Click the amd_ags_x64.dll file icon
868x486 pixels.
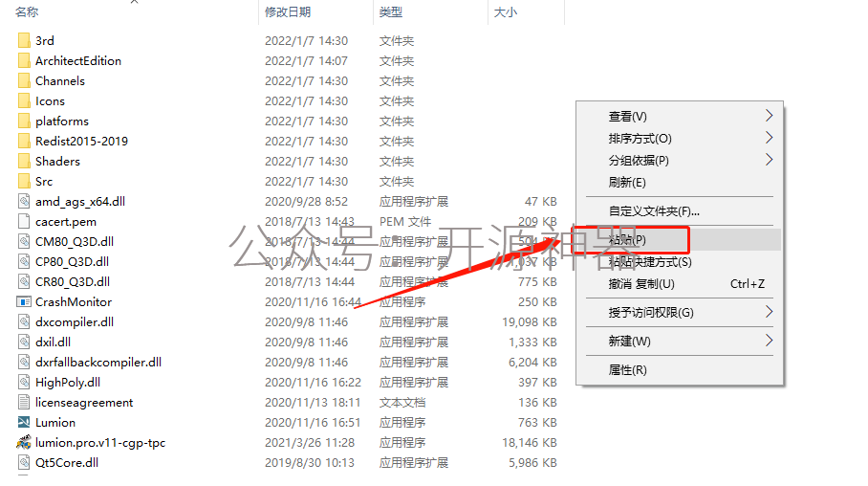[24, 201]
